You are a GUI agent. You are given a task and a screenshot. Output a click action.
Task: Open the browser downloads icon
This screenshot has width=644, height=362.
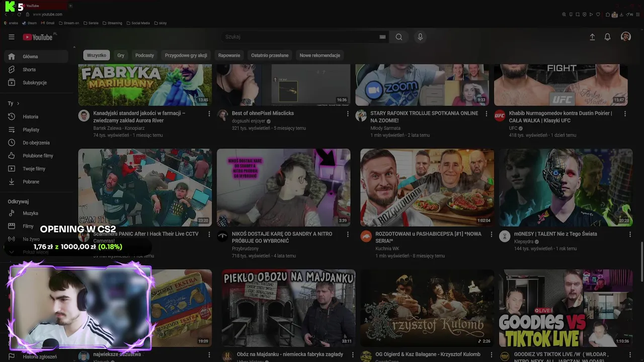click(x=621, y=14)
